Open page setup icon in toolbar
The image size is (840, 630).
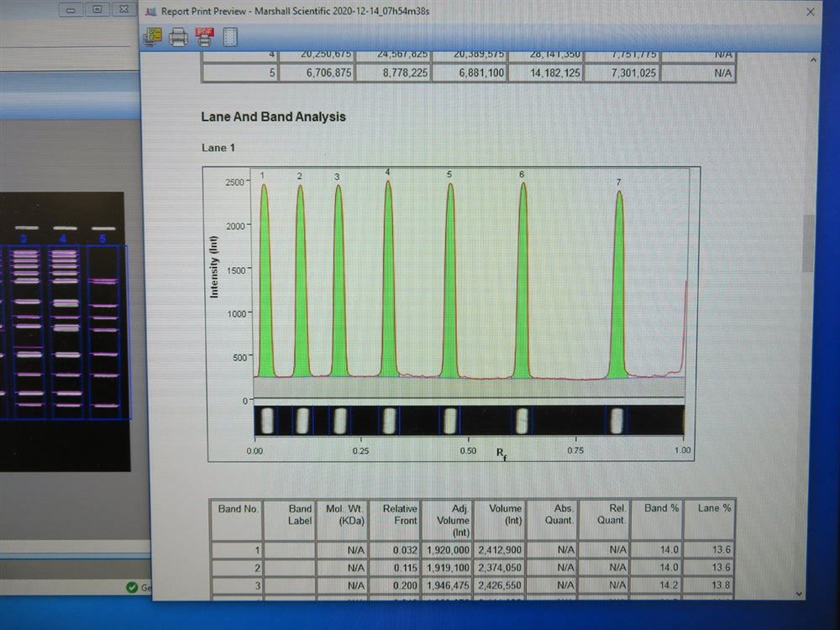(230, 37)
